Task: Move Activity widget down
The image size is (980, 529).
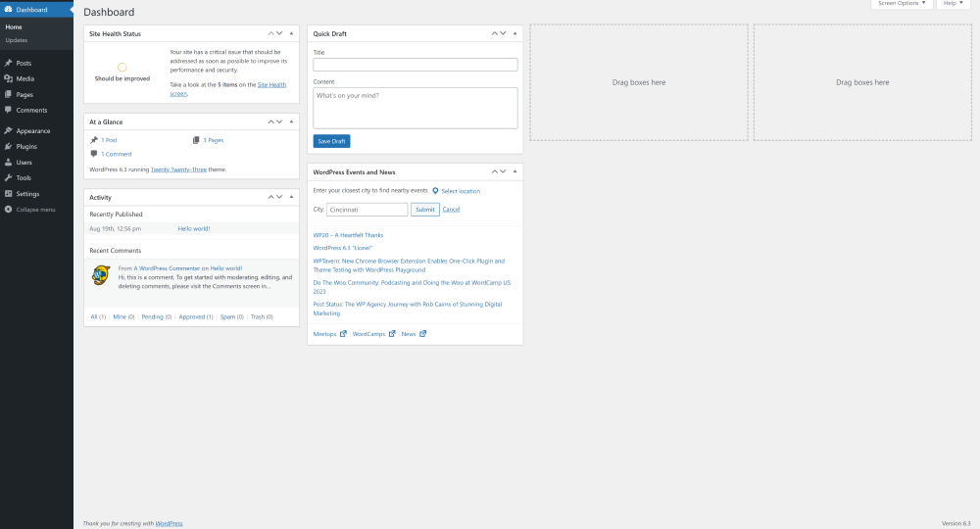Action: point(279,197)
